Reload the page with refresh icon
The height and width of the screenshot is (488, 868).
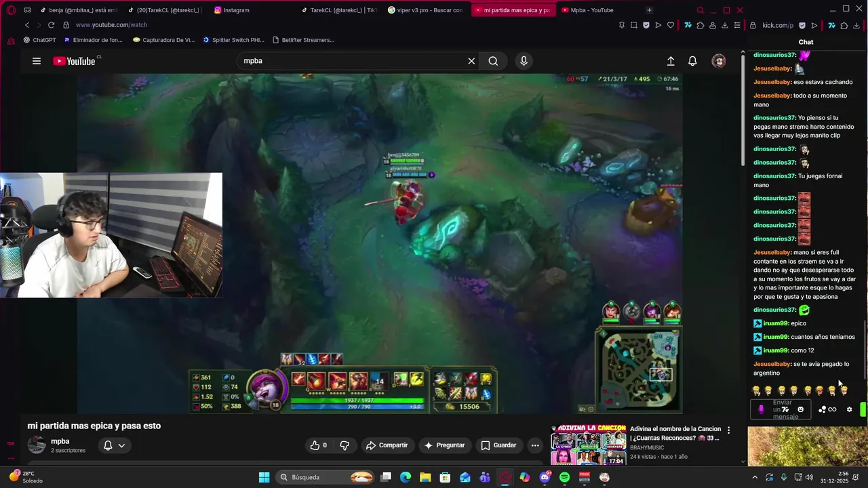[51, 25]
